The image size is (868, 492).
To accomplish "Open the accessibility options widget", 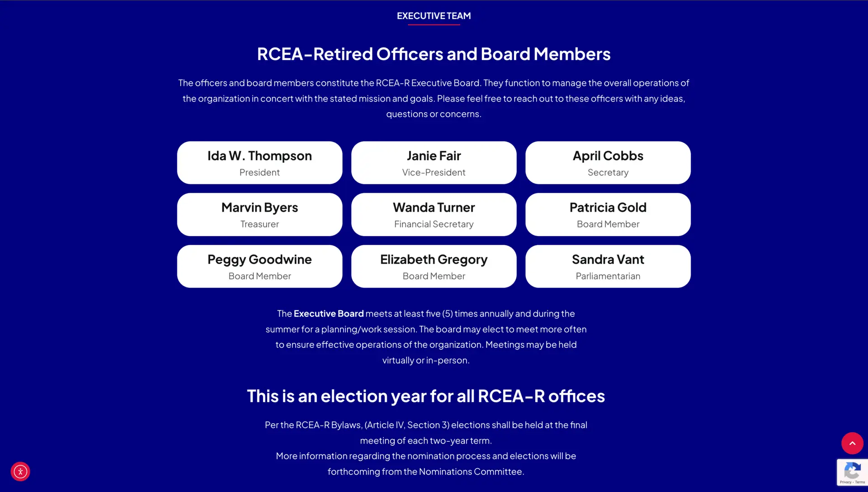I will [x=20, y=472].
